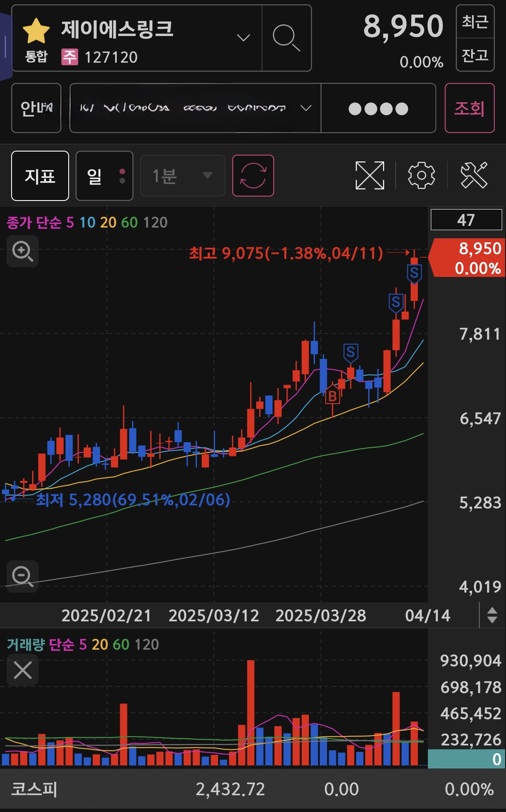Screen dimensions: 506x812
Task: Tap the current price tag 8,950
Action: [x=467, y=258]
